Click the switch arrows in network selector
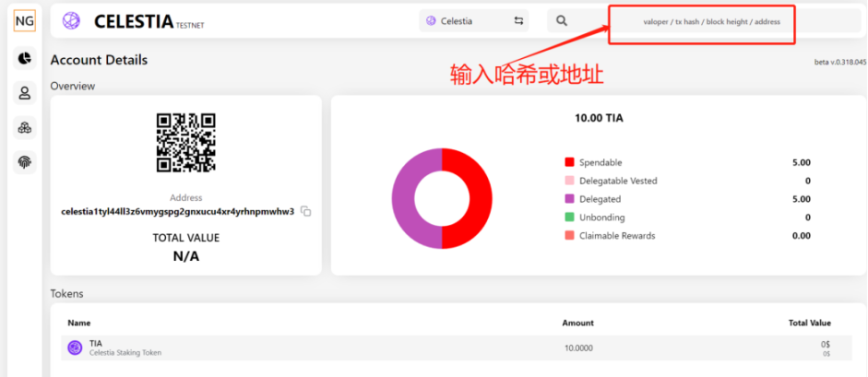Image resolution: width=868 pixels, height=377 pixels. [x=517, y=21]
